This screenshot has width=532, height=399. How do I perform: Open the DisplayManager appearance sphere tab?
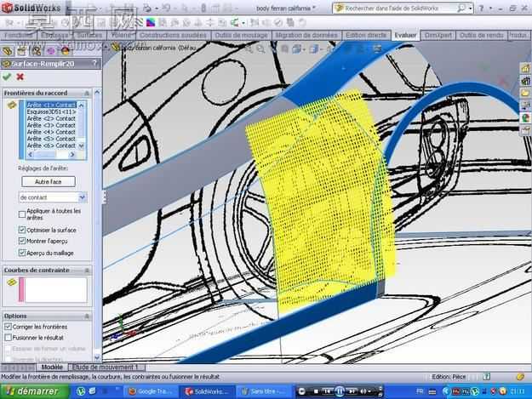(65, 51)
